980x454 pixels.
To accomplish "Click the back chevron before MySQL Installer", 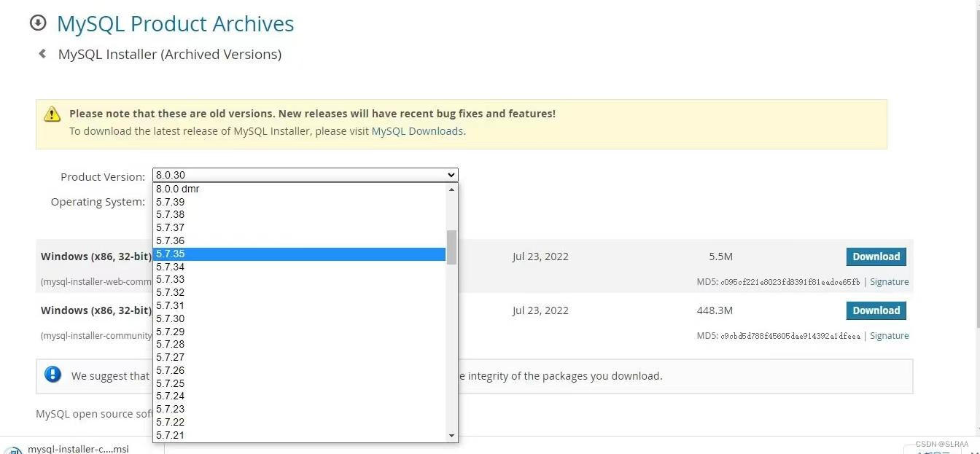I will 42,54.
